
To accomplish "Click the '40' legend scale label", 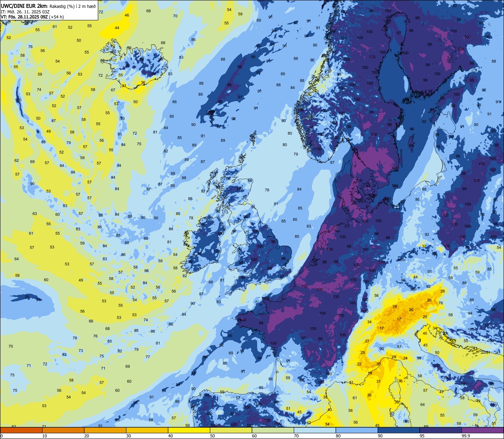I will pyautogui.click(x=170, y=436).
